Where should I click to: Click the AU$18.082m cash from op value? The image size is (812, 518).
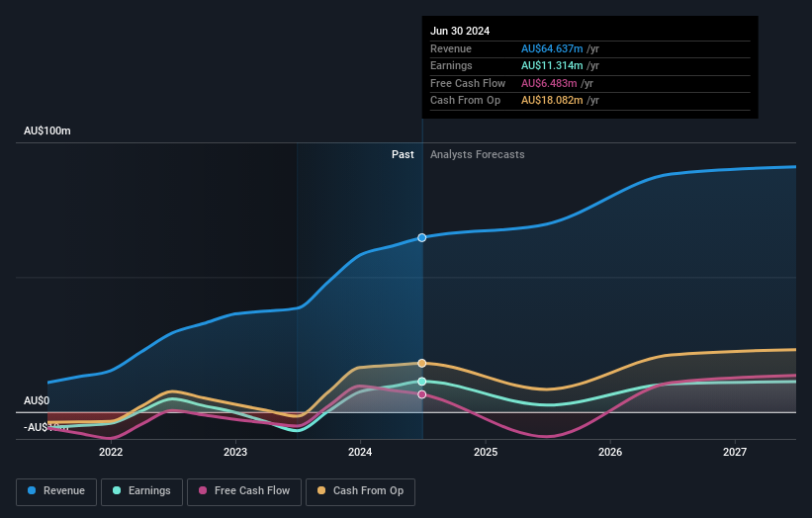pos(552,101)
